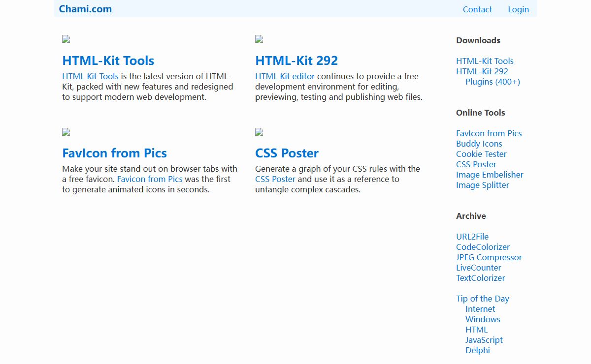
Task: Open URL2File in Archive
Action: [x=472, y=237]
